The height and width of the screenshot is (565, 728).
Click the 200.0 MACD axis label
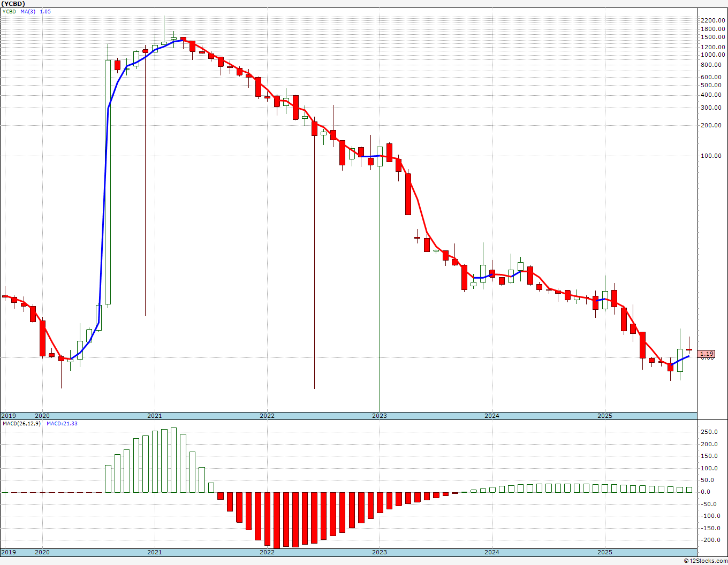(x=709, y=444)
